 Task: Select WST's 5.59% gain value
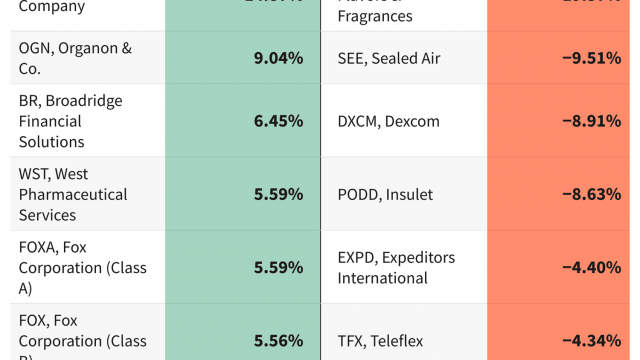[x=242, y=194]
